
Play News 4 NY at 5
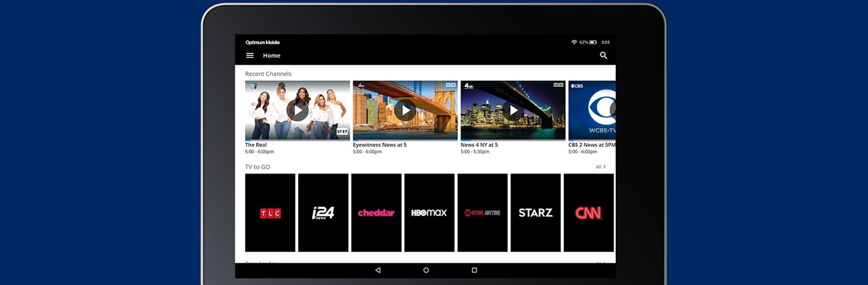coord(513,110)
